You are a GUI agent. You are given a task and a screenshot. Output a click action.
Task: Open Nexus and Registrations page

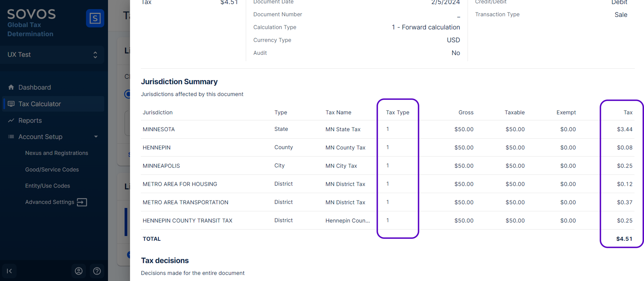click(56, 153)
